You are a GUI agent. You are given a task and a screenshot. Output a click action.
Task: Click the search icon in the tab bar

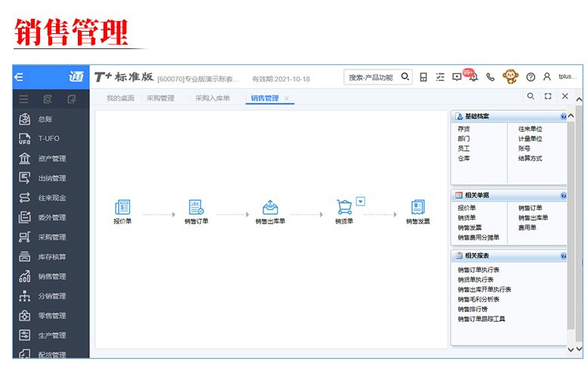531,96
